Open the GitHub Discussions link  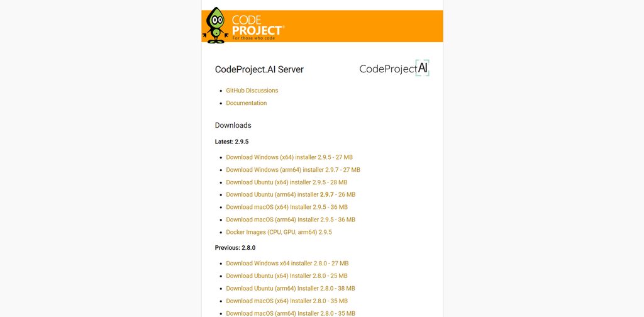(252, 91)
